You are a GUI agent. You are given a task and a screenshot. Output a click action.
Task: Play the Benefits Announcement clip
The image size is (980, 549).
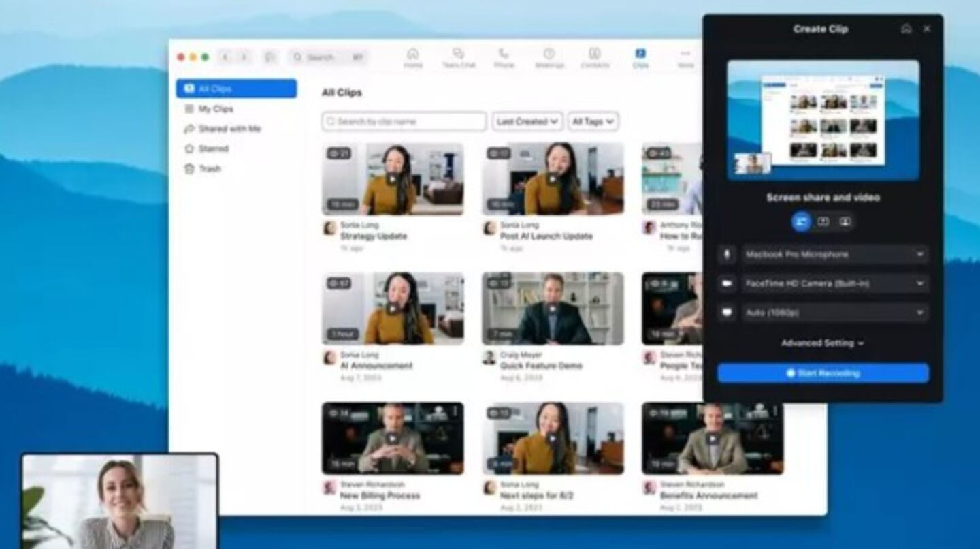coord(713,438)
